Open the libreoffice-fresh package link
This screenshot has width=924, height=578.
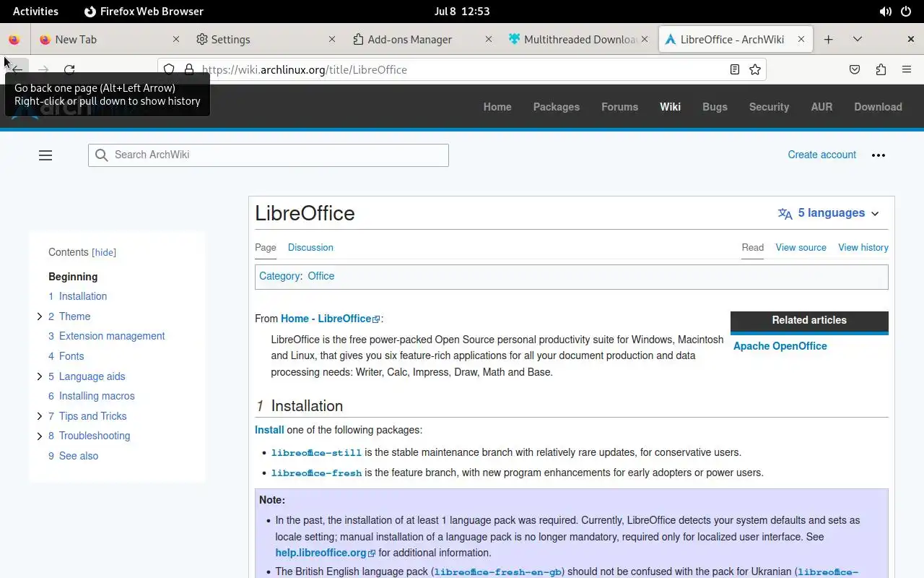(x=316, y=473)
